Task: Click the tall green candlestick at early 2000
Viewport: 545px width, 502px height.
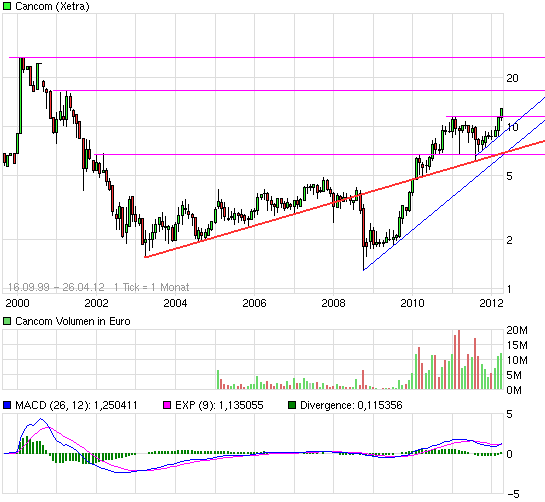Action: point(21,96)
